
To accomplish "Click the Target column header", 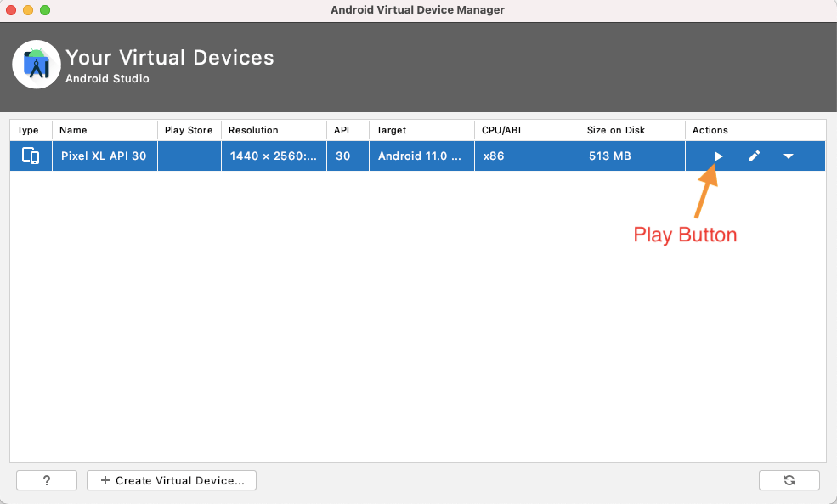I will point(392,130).
